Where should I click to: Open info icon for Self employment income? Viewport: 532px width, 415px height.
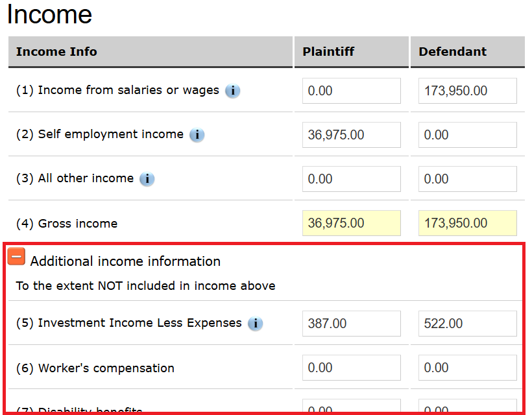(x=197, y=135)
